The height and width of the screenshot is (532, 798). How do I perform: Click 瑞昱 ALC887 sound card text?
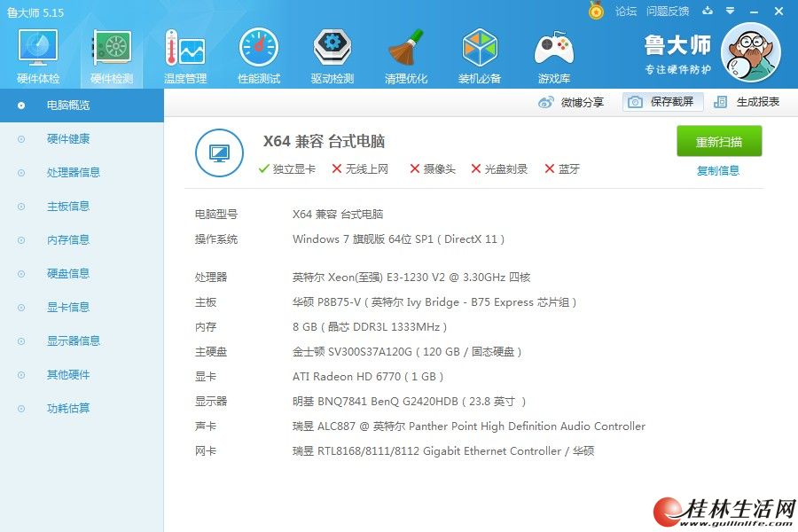click(469, 426)
